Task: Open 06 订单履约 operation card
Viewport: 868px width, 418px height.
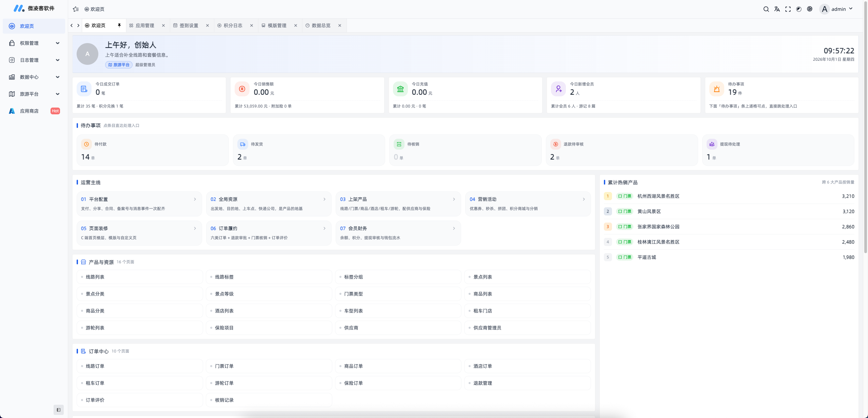Action: (x=269, y=233)
